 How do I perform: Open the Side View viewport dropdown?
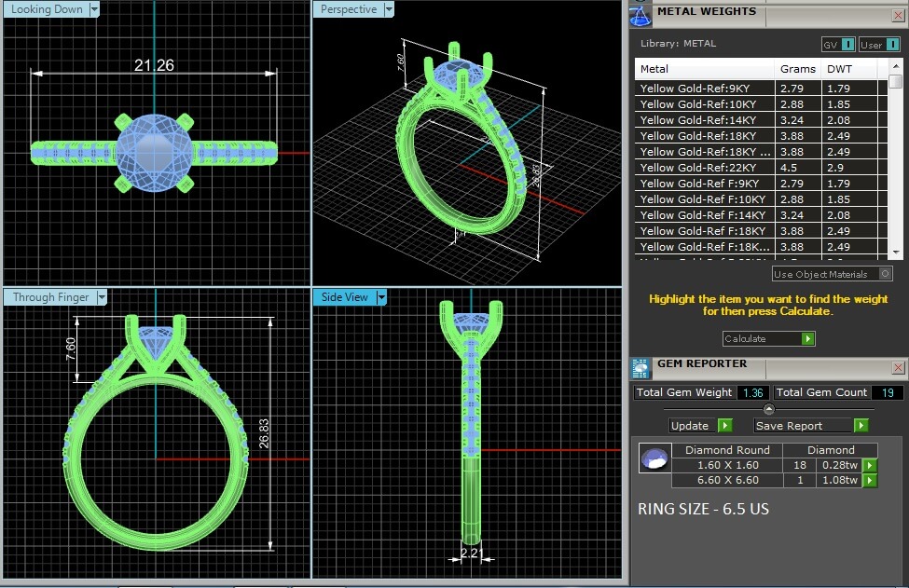381,297
